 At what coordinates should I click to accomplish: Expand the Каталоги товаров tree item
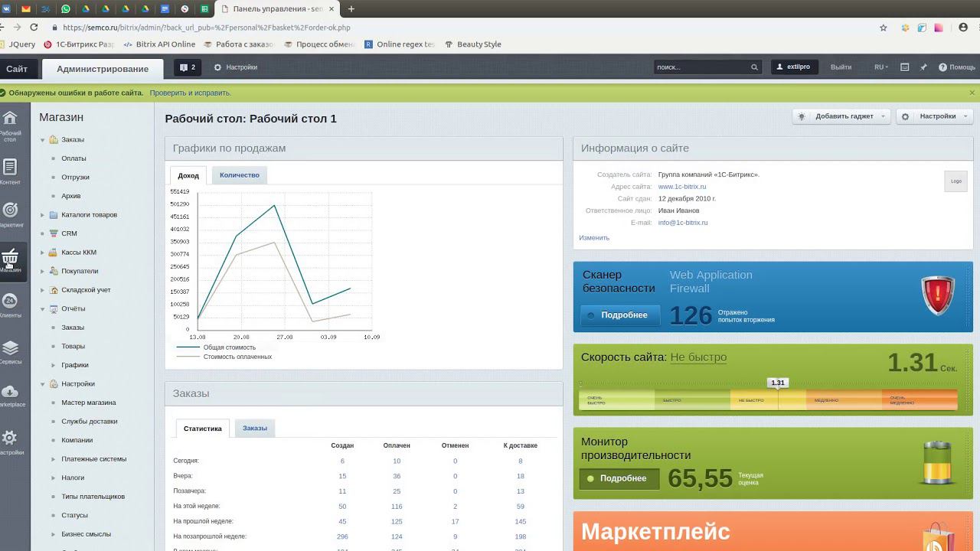pyautogui.click(x=43, y=215)
